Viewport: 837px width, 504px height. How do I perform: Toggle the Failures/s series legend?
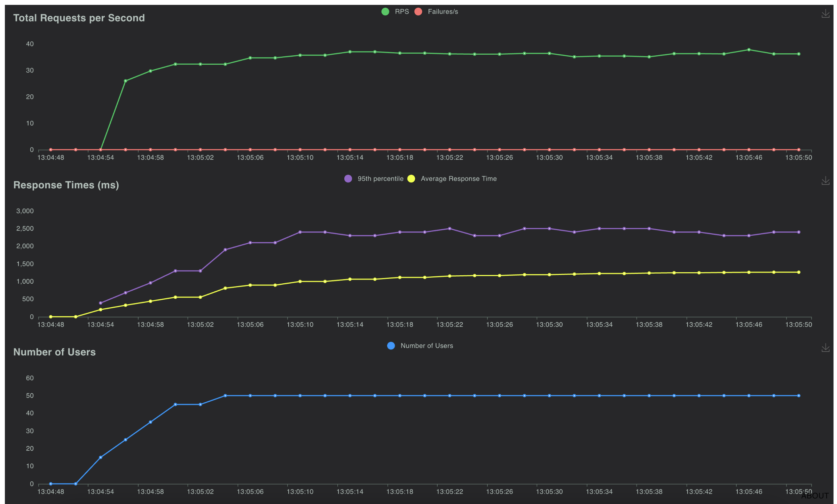click(x=436, y=11)
